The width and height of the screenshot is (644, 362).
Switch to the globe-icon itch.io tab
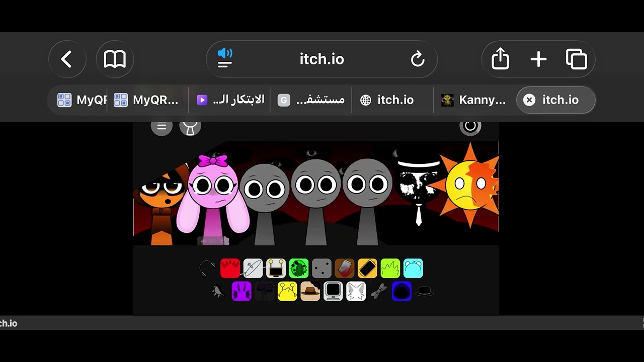393,100
